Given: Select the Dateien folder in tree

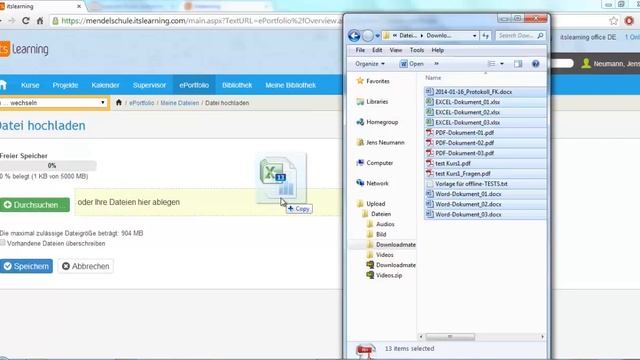Looking at the screenshot, I should click(377, 213).
